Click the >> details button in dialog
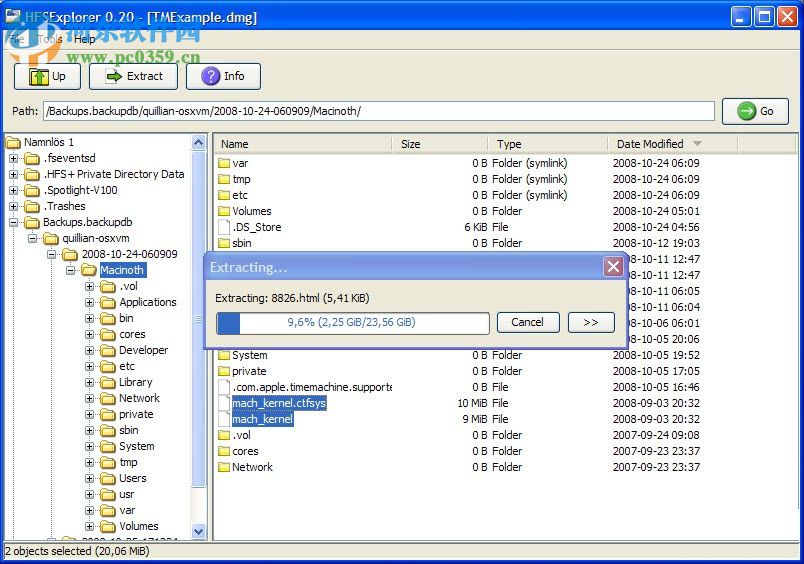Image resolution: width=804 pixels, height=564 pixels. (x=591, y=322)
